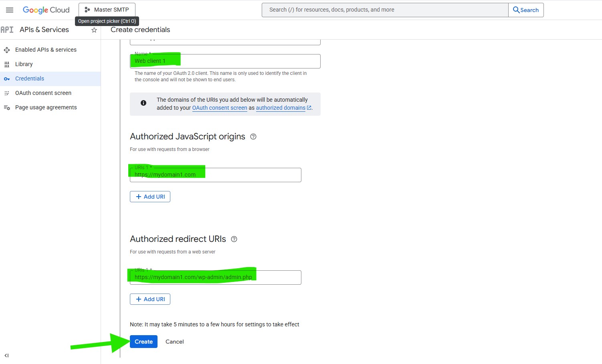The image size is (602, 364).
Task: Click the info icon in domains notice
Action: (143, 103)
